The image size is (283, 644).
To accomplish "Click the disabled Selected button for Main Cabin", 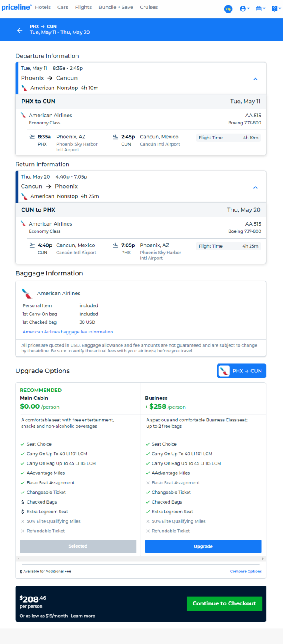I will [x=78, y=546].
